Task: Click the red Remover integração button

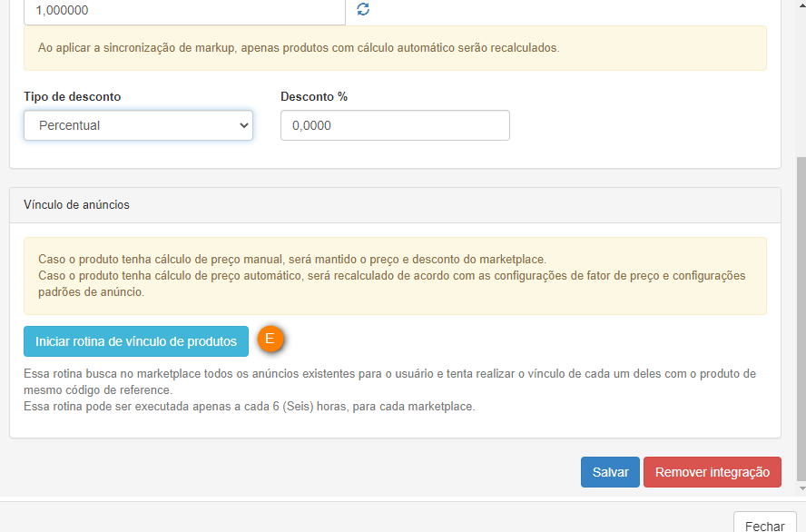Action: click(x=713, y=472)
